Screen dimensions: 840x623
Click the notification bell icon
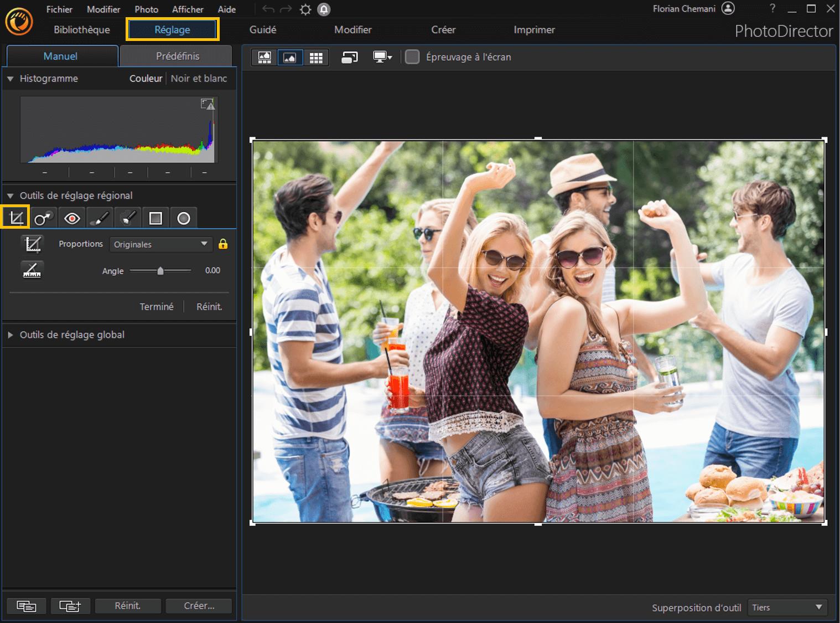324,9
